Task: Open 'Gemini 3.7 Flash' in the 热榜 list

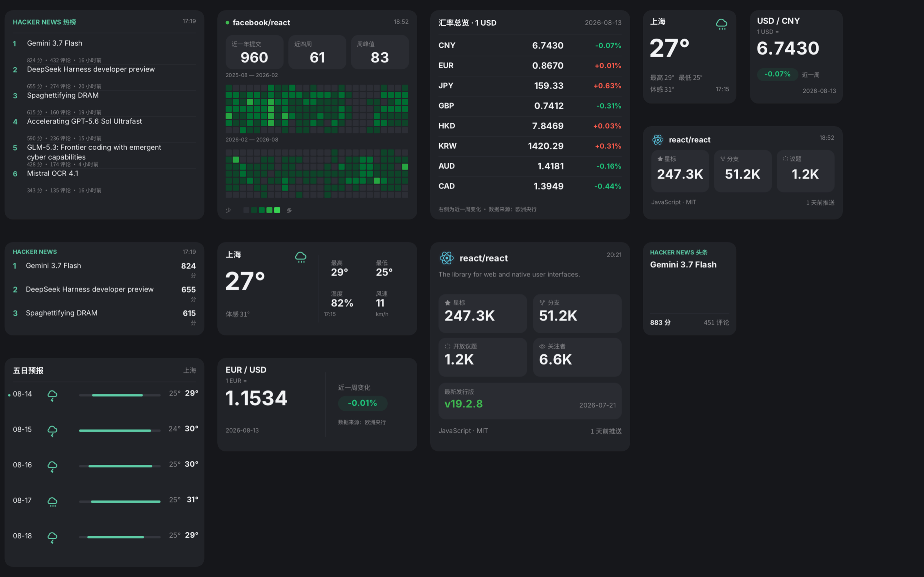Action: pyautogui.click(x=55, y=43)
